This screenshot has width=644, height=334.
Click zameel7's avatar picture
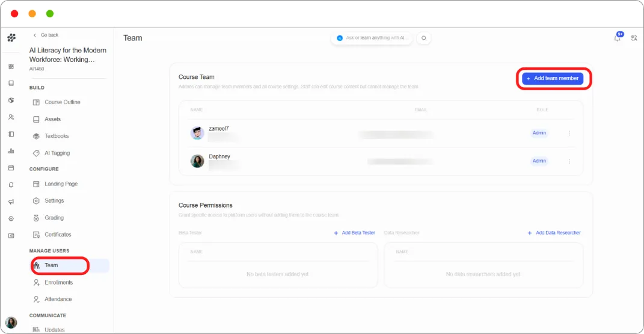click(x=197, y=132)
